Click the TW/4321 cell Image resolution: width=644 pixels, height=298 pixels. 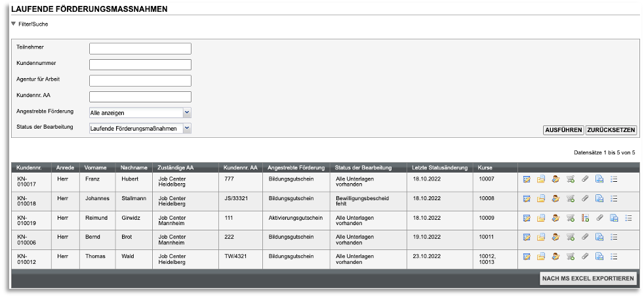point(235,257)
